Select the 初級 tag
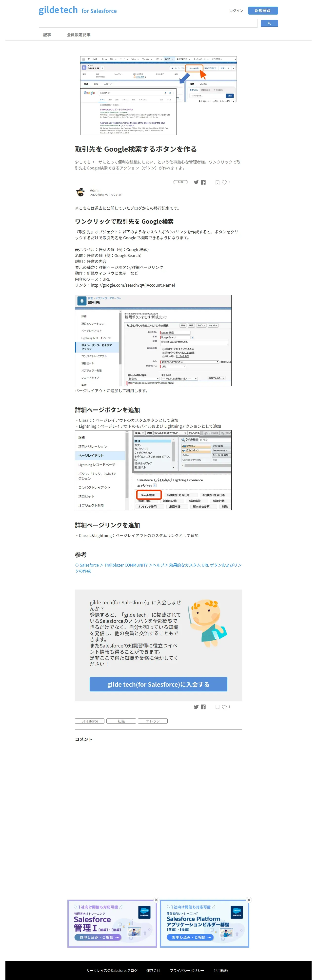The image size is (317, 980). 121,721
